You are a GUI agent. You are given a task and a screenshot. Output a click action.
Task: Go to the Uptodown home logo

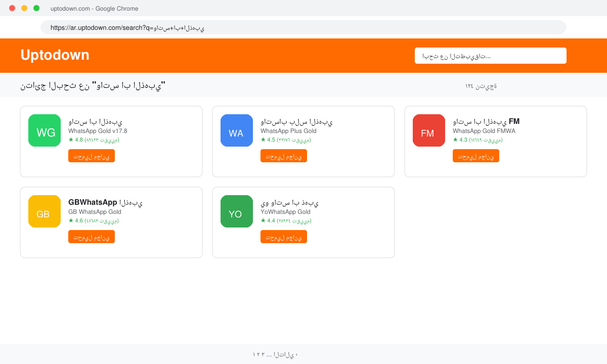(55, 55)
